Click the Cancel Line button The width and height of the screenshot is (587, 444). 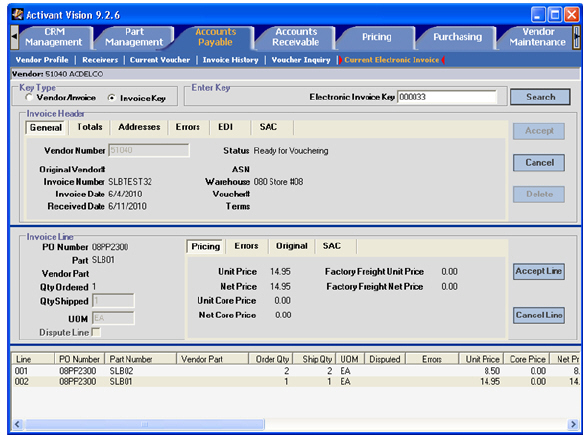pyautogui.click(x=539, y=315)
